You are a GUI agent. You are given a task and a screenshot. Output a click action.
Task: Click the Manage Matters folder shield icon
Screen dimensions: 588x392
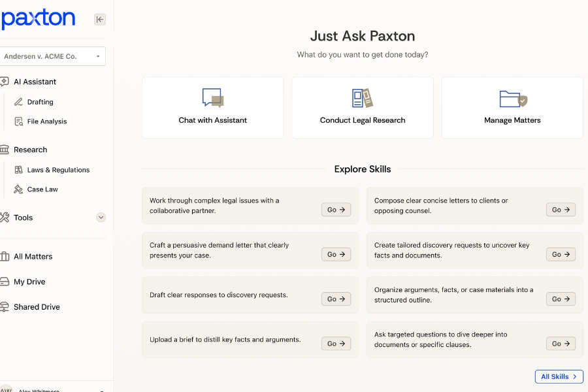[514, 99]
